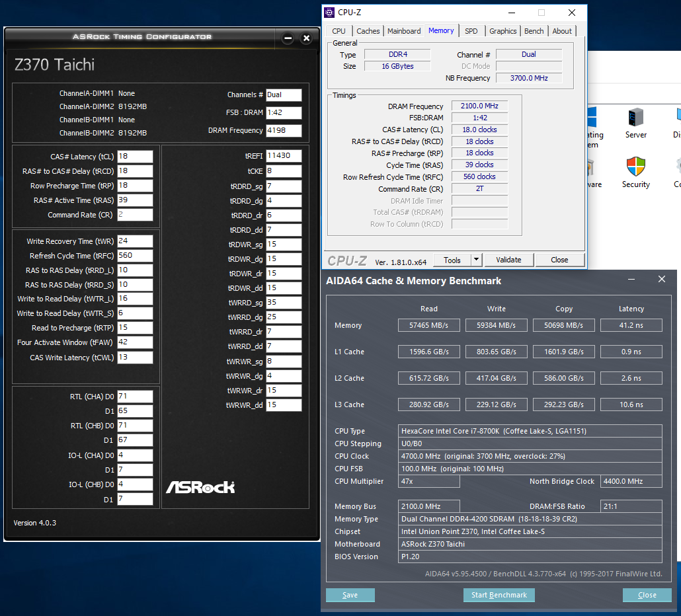Click the Channels # field in ASRock
The width and height of the screenshot is (681, 616).
pos(284,95)
